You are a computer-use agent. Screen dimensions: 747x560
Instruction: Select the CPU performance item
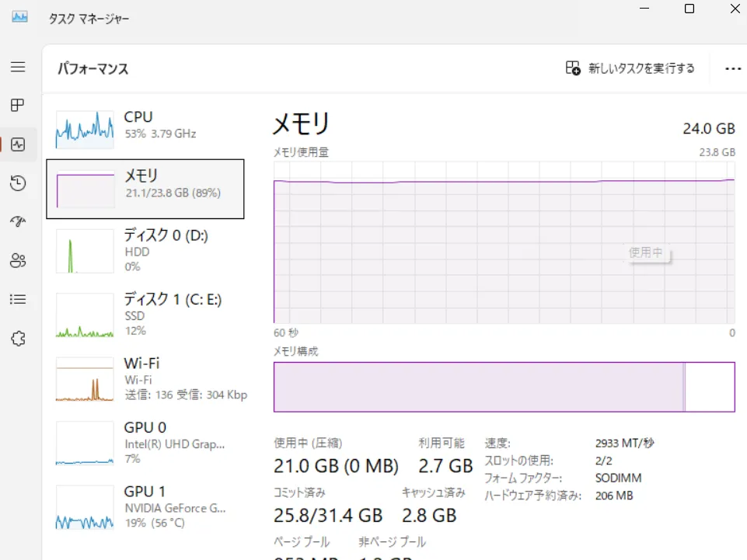[146, 126]
